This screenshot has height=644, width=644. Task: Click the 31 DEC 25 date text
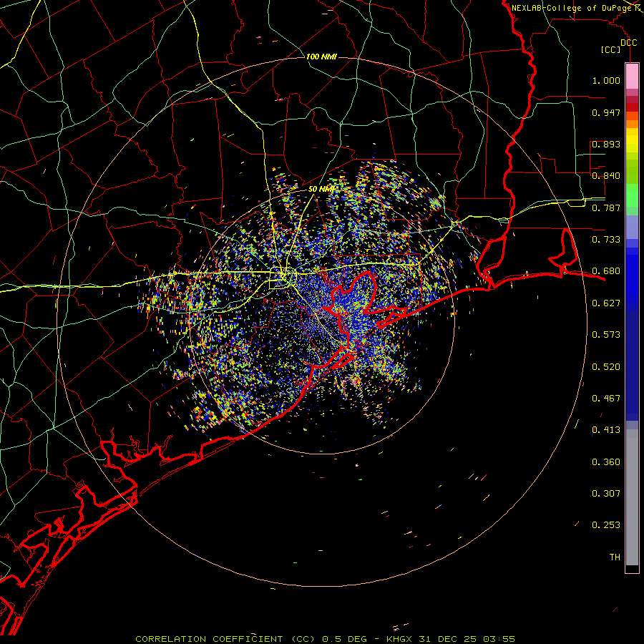(448, 639)
